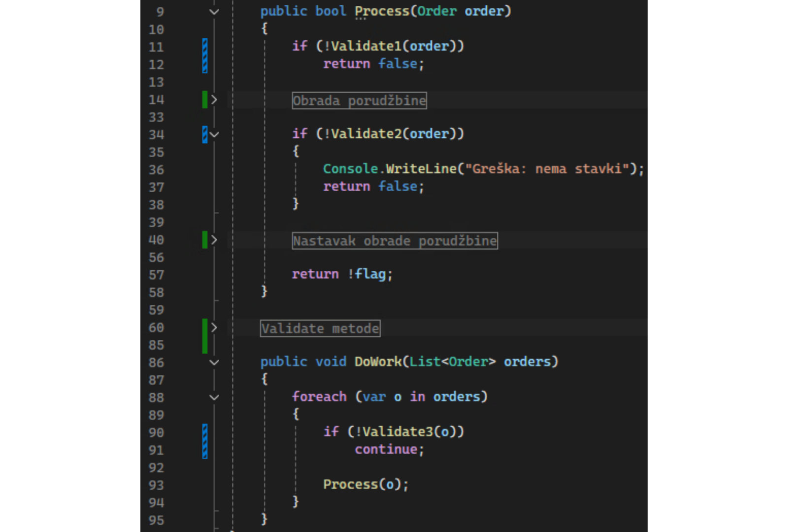Collapse the foreach loop on line 88
Image resolution: width=788 pixels, height=532 pixels.
coord(214,398)
